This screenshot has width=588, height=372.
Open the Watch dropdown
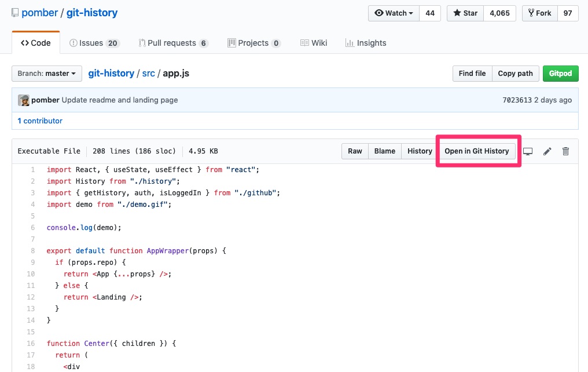[393, 13]
